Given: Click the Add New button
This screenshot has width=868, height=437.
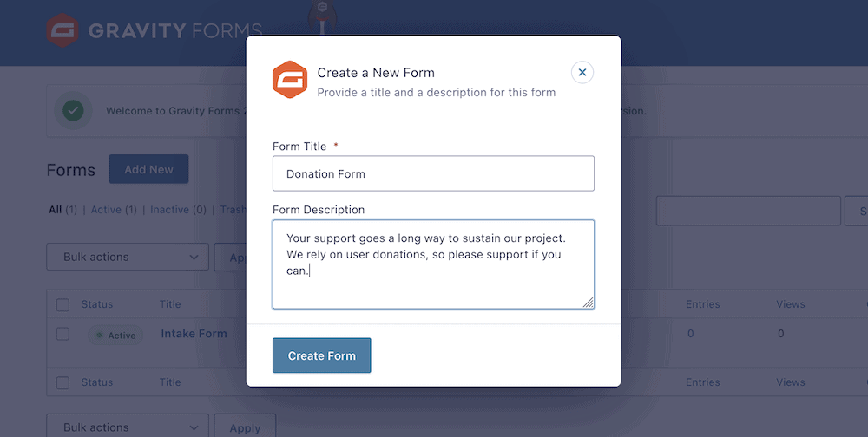Looking at the screenshot, I should (x=148, y=169).
